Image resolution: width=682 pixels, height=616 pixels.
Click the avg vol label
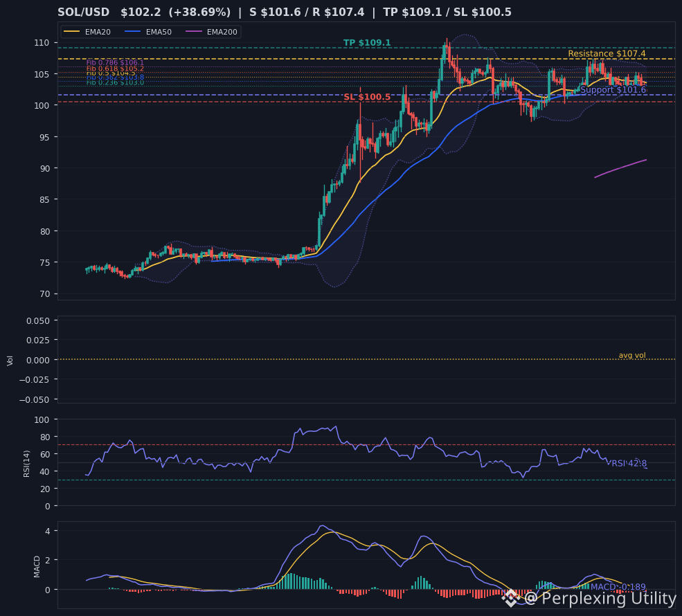632,355
